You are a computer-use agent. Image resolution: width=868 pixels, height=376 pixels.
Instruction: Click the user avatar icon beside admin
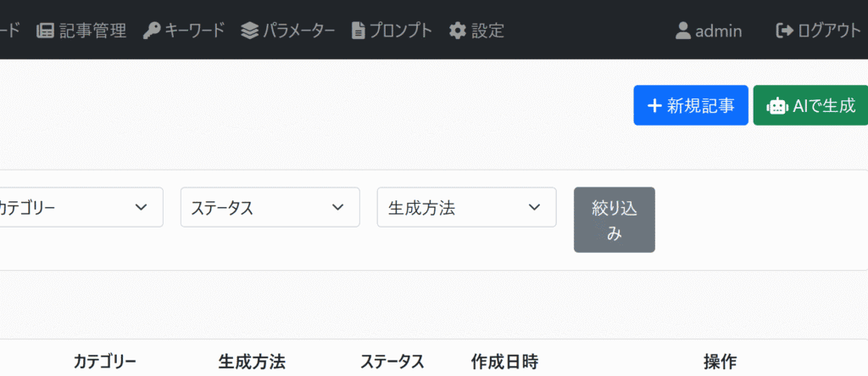click(683, 31)
